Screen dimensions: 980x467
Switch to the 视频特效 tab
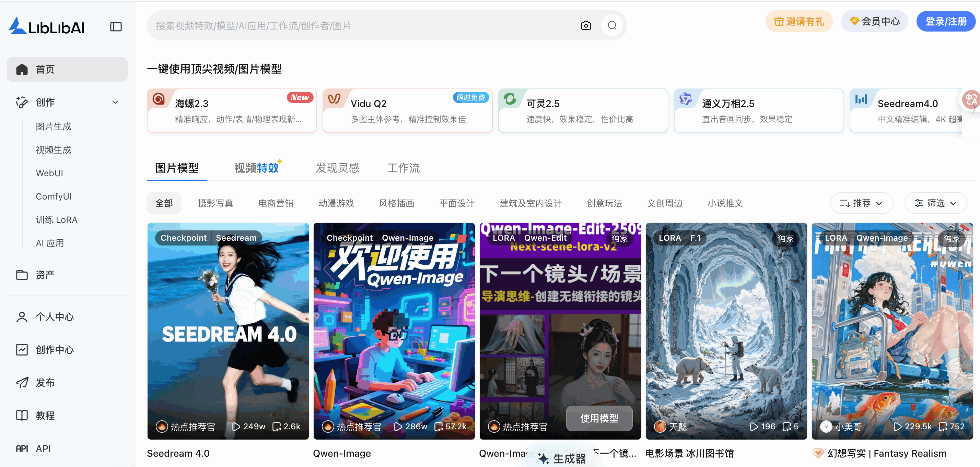click(257, 168)
